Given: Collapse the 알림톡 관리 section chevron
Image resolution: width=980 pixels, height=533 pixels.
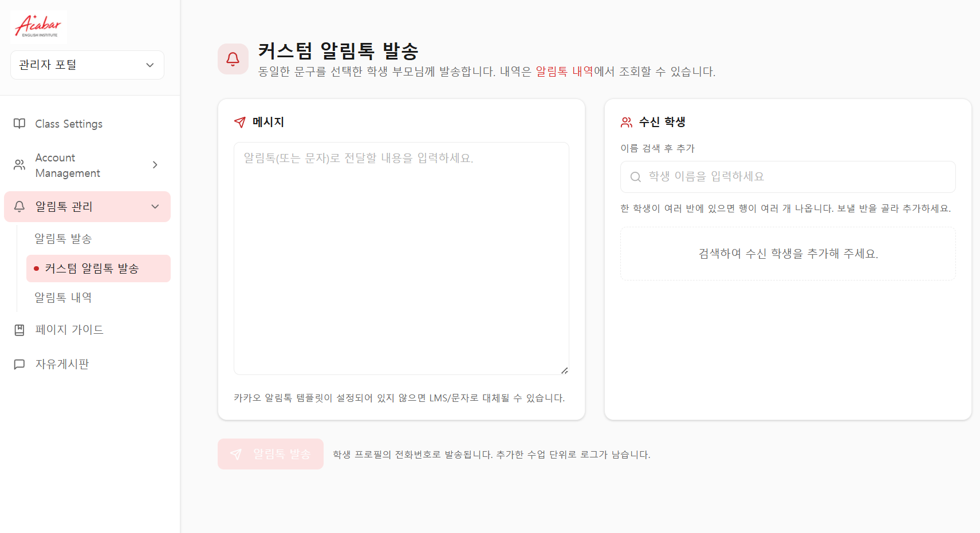Looking at the screenshot, I should [x=155, y=207].
